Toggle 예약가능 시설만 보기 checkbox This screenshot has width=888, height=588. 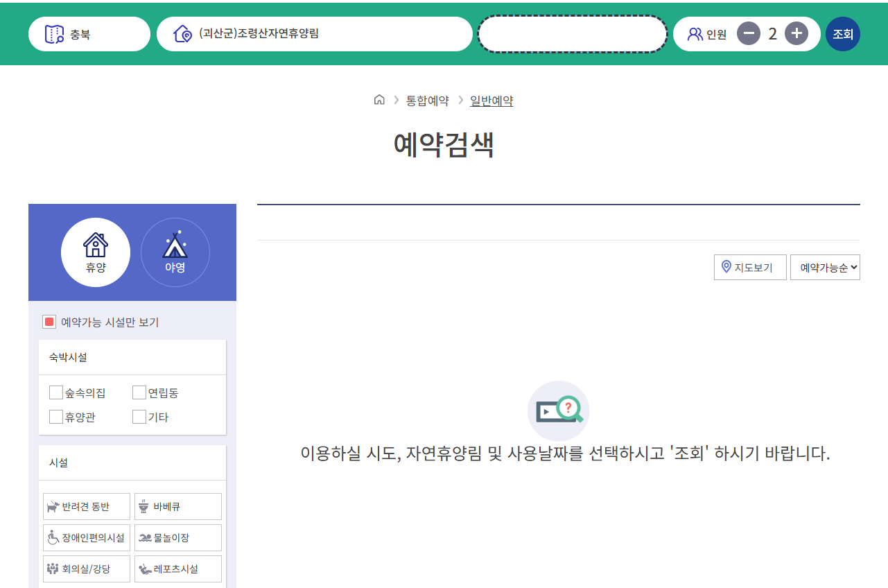coord(49,322)
